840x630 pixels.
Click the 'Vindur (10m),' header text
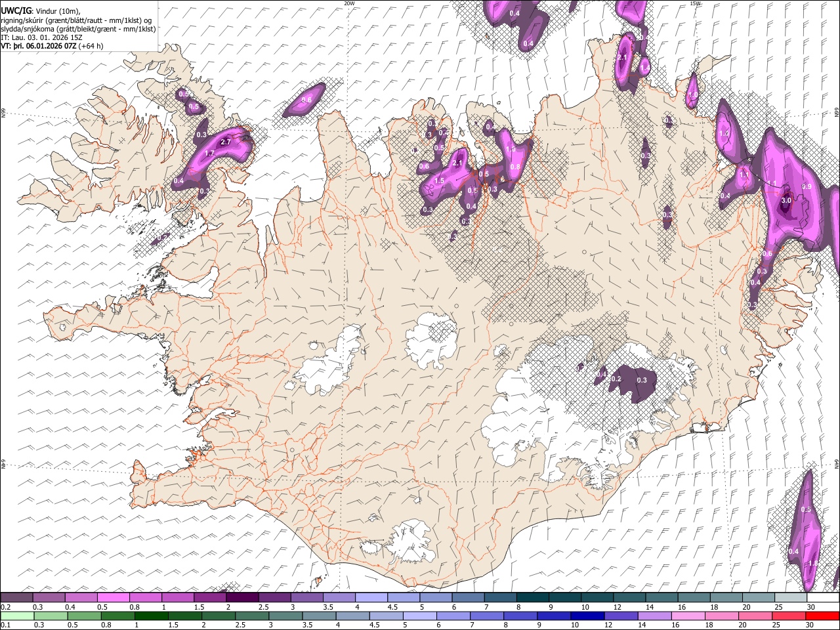pos(57,12)
